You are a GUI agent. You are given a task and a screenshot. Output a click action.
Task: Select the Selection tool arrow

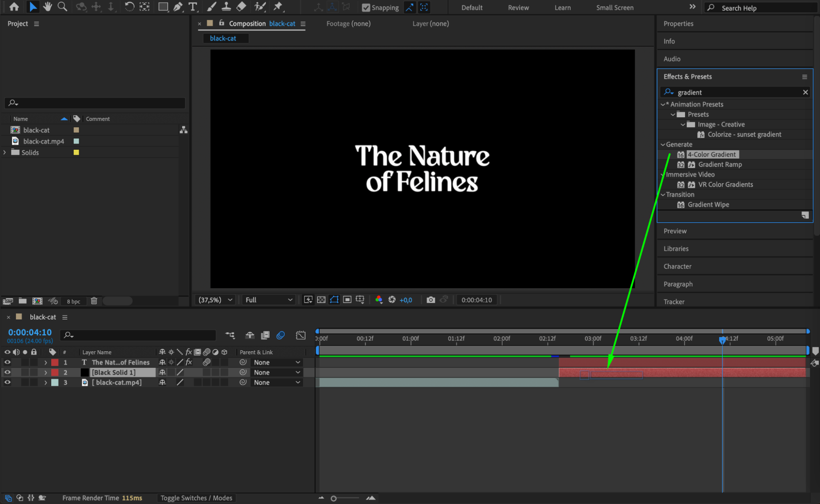click(33, 7)
